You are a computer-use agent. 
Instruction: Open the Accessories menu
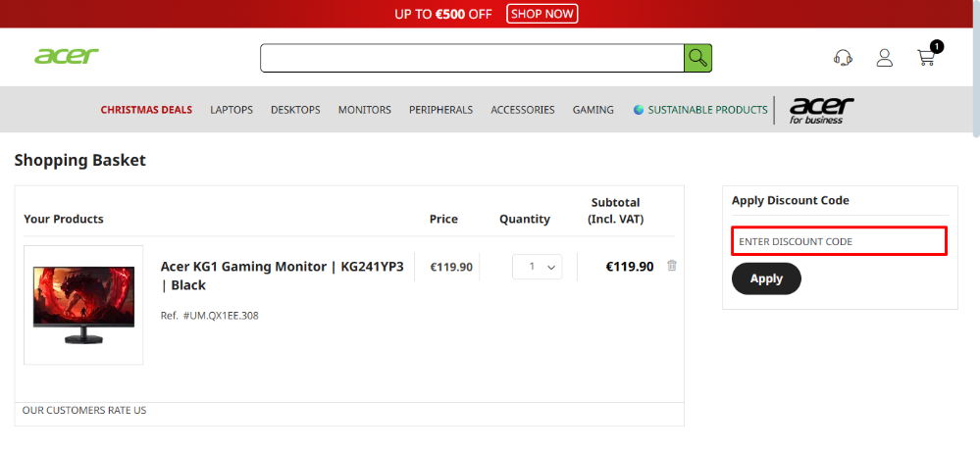click(x=523, y=110)
